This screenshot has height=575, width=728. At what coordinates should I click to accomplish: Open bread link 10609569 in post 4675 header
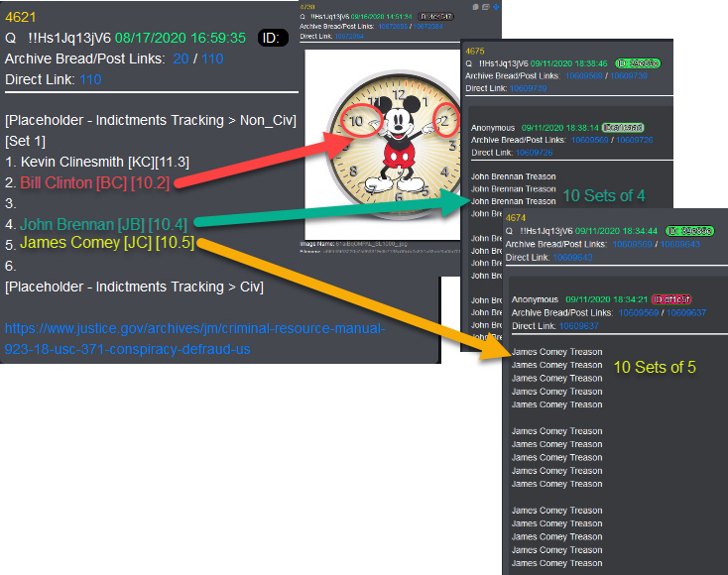coord(583,76)
